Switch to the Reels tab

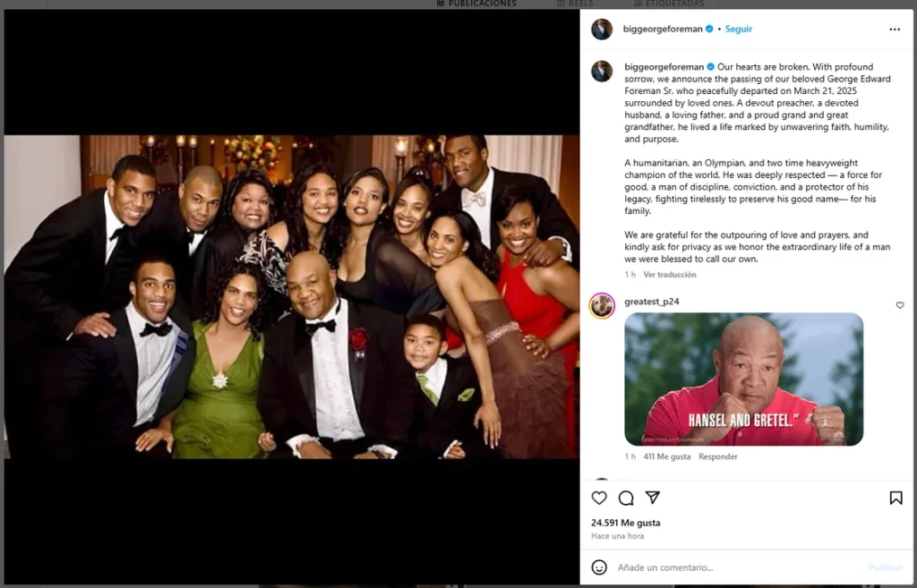pyautogui.click(x=581, y=4)
